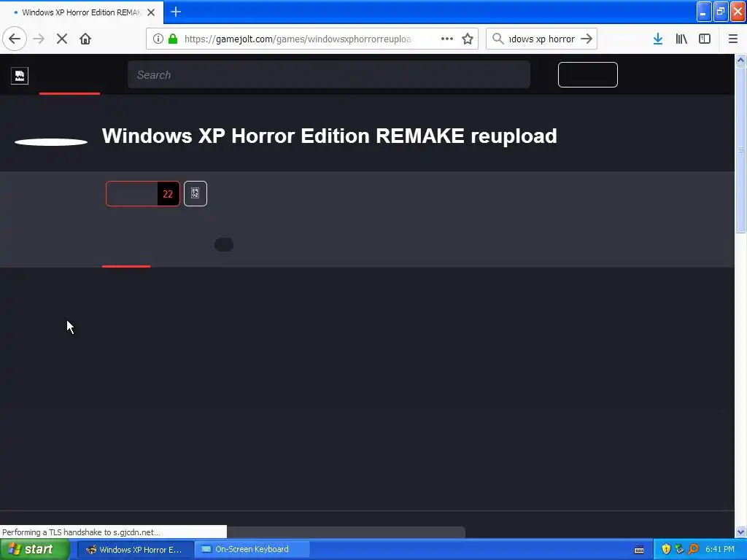Open the Firefox home page
The image size is (747, 560).
[x=85, y=39]
